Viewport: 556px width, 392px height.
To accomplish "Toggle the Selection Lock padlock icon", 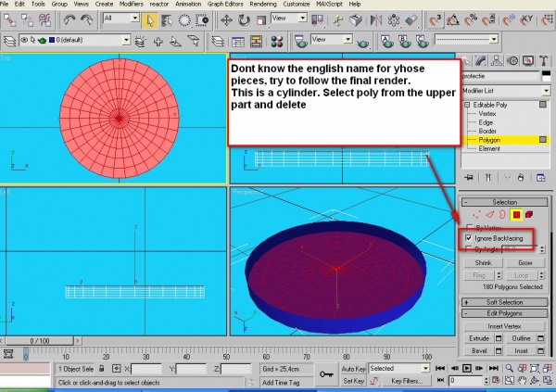I will coord(102,369).
